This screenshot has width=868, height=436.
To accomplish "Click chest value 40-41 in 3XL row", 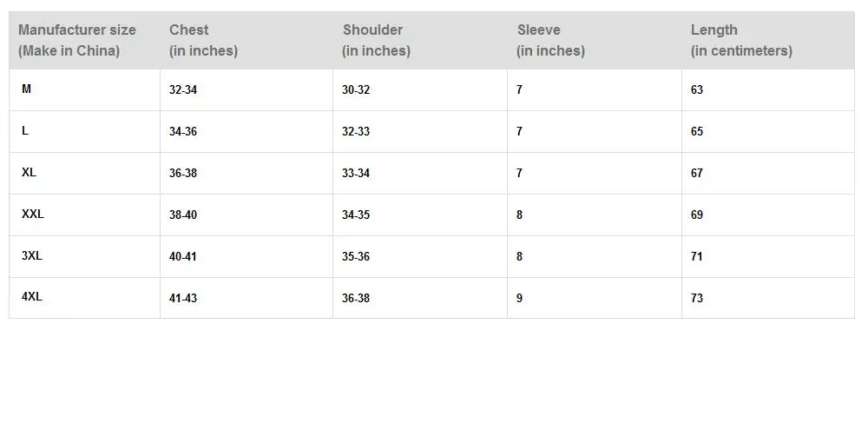I will click(183, 257).
